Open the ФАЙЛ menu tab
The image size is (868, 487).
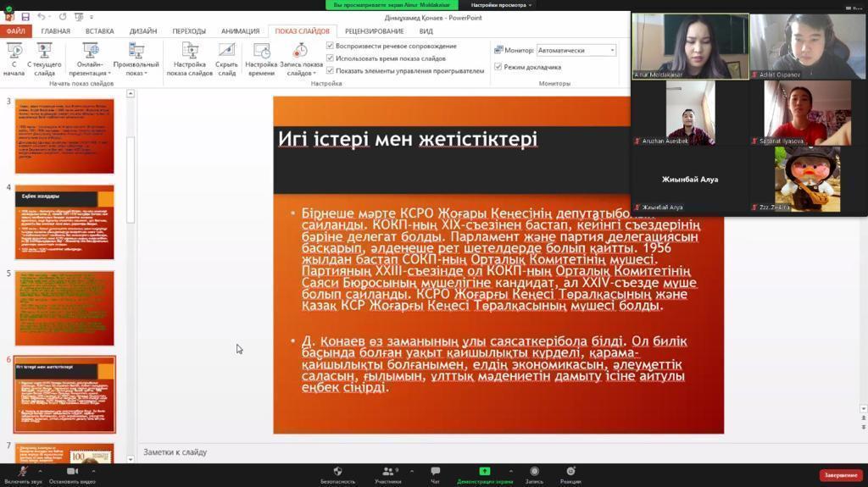click(15, 31)
